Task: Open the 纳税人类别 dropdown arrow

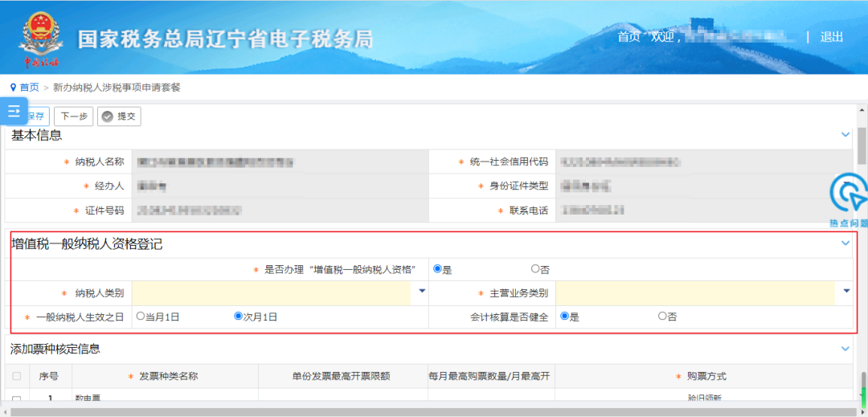Action: (422, 290)
